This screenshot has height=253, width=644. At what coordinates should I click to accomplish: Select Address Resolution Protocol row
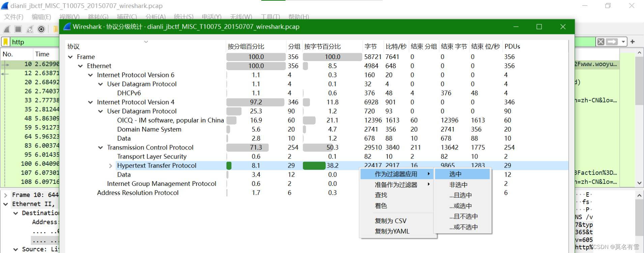[x=138, y=193]
